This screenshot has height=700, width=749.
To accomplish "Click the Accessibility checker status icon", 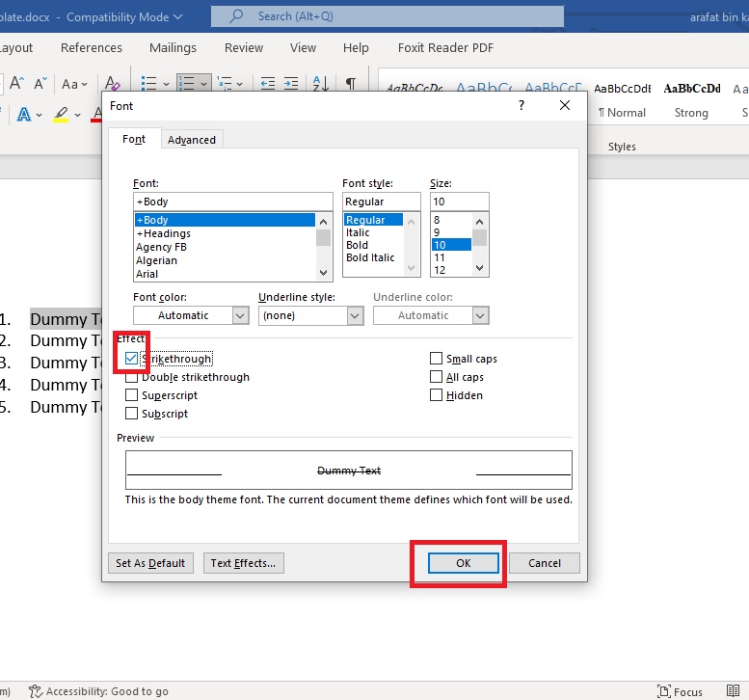I will 36,691.
